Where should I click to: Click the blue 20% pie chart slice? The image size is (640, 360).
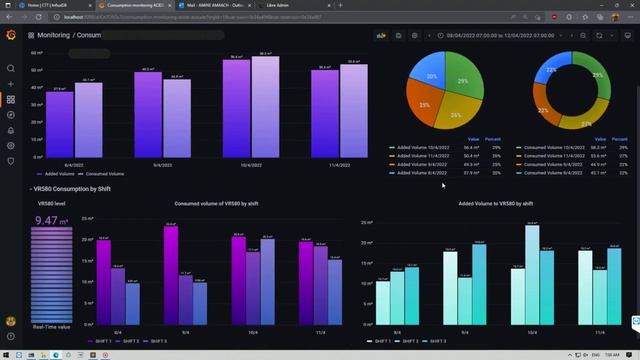pyautogui.click(x=430, y=71)
